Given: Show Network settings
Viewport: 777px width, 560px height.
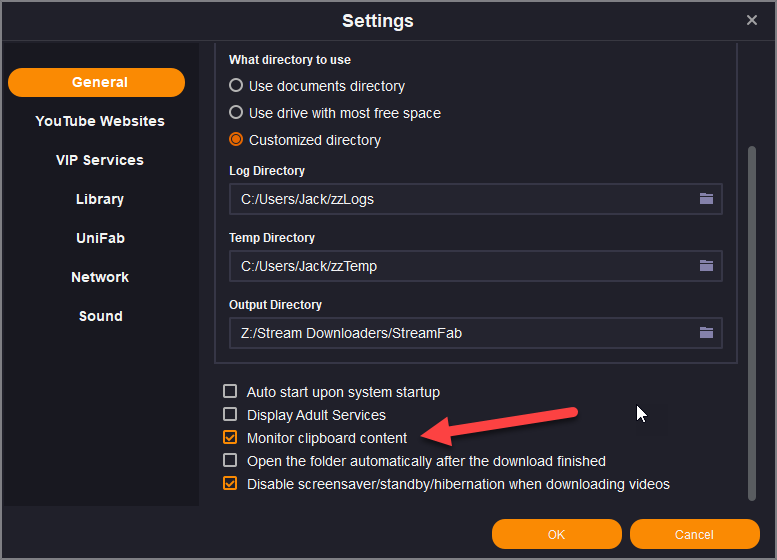Looking at the screenshot, I should [x=100, y=277].
